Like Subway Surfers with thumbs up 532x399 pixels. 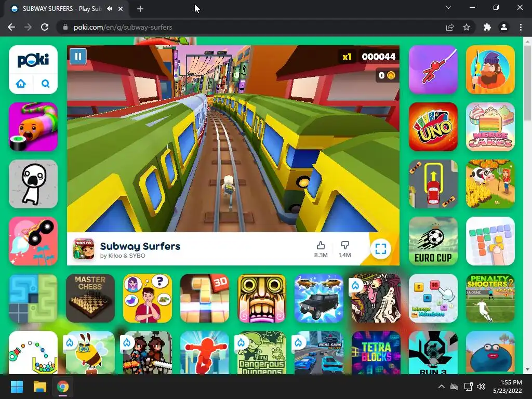(321, 245)
